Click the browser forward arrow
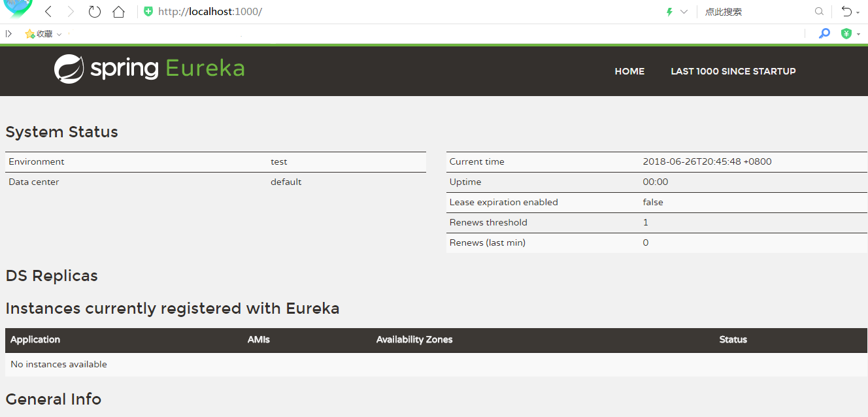868x417 pixels. tap(71, 12)
